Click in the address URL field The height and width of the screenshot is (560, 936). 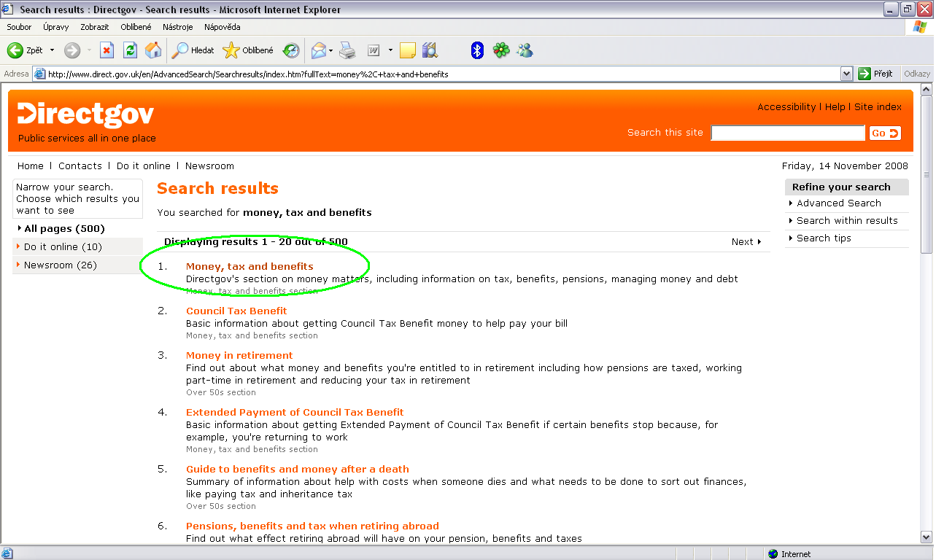point(443,74)
